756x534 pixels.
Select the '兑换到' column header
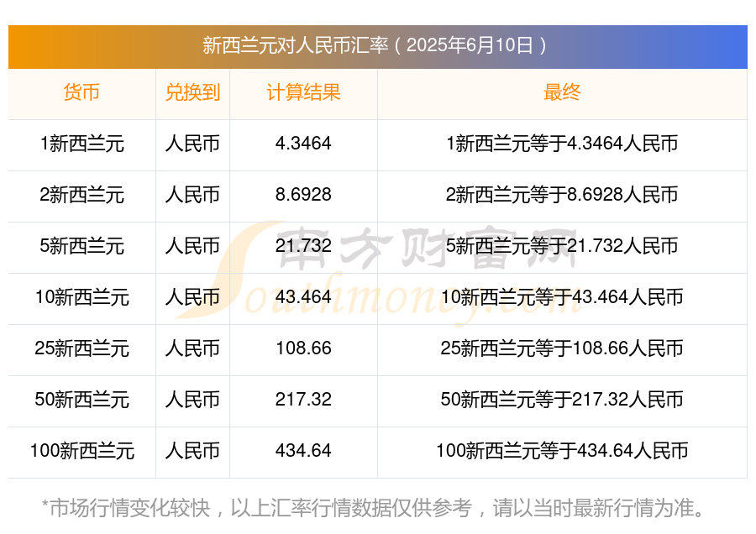click(x=192, y=92)
